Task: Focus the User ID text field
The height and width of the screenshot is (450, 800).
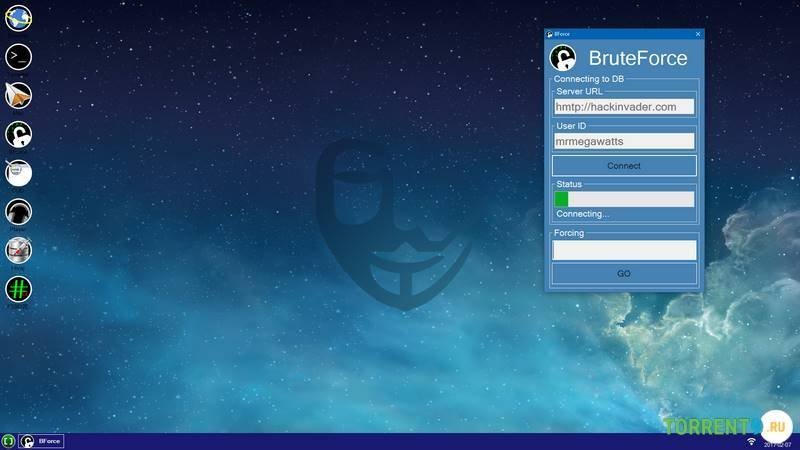Action: [624, 141]
